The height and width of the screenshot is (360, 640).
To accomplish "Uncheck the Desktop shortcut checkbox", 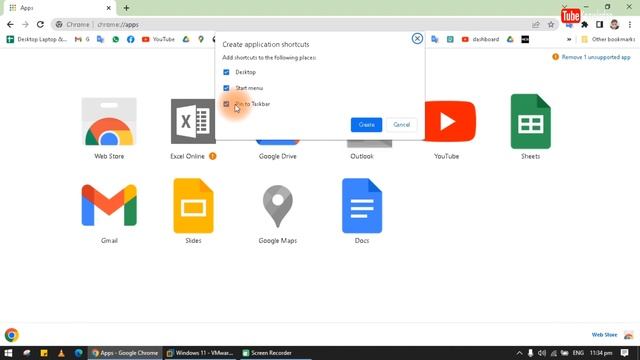I will tap(226, 72).
